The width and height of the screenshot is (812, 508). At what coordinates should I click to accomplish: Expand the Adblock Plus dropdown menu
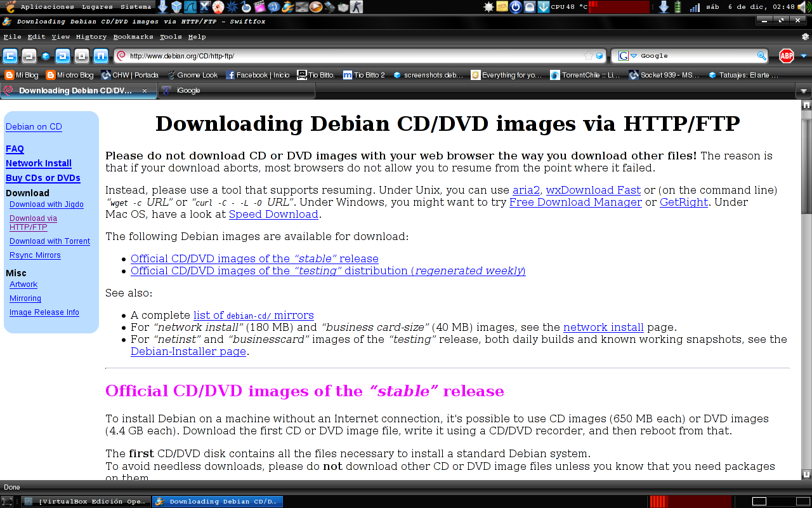(x=803, y=56)
